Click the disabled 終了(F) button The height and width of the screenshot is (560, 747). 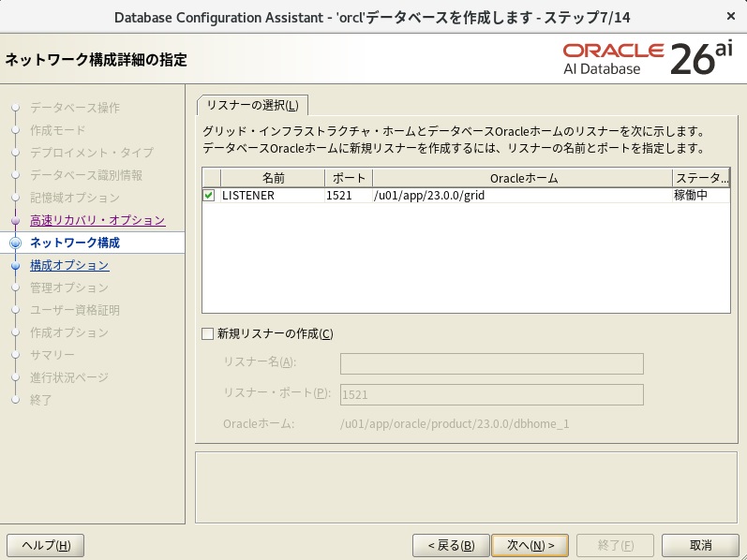pyautogui.click(x=615, y=545)
